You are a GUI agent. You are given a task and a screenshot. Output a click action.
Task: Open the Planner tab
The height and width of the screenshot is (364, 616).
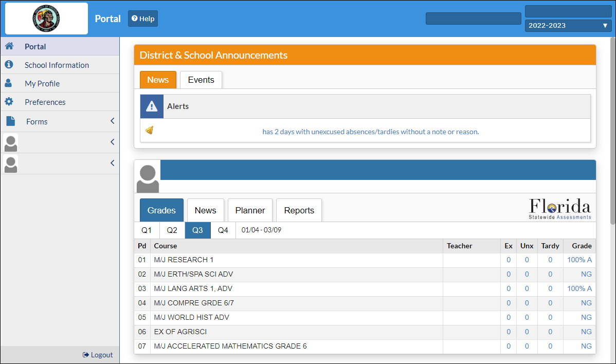tap(250, 210)
